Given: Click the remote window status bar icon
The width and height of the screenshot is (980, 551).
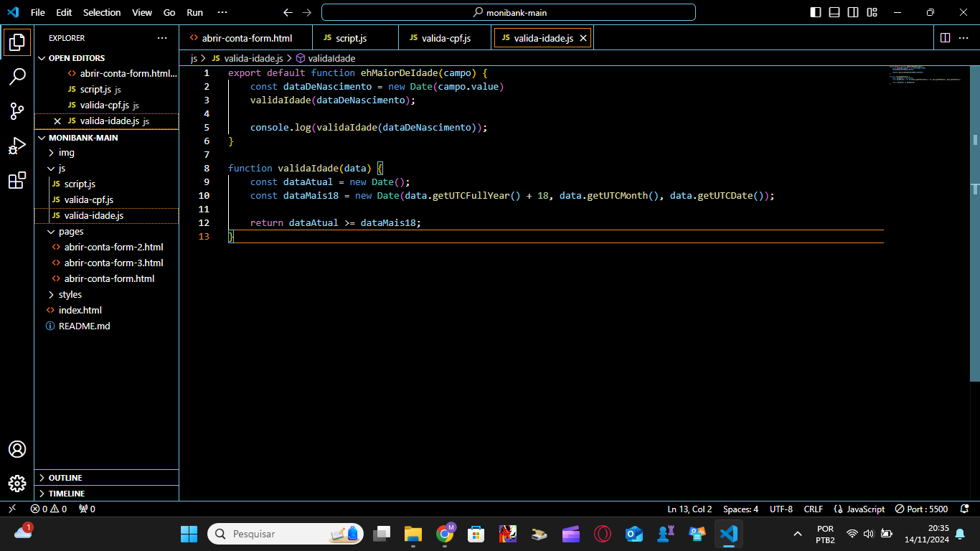Looking at the screenshot, I should (x=12, y=509).
